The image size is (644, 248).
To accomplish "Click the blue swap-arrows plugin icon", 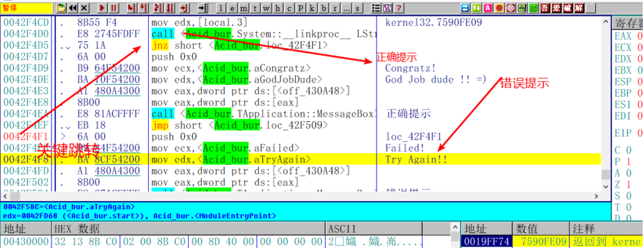I will pyautogui.click(x=465, y=8).
